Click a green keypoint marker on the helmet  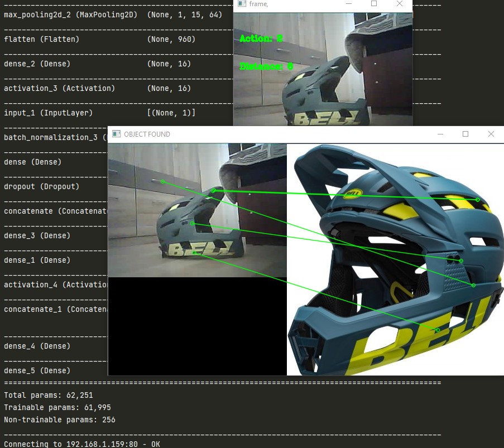(191, 223)
